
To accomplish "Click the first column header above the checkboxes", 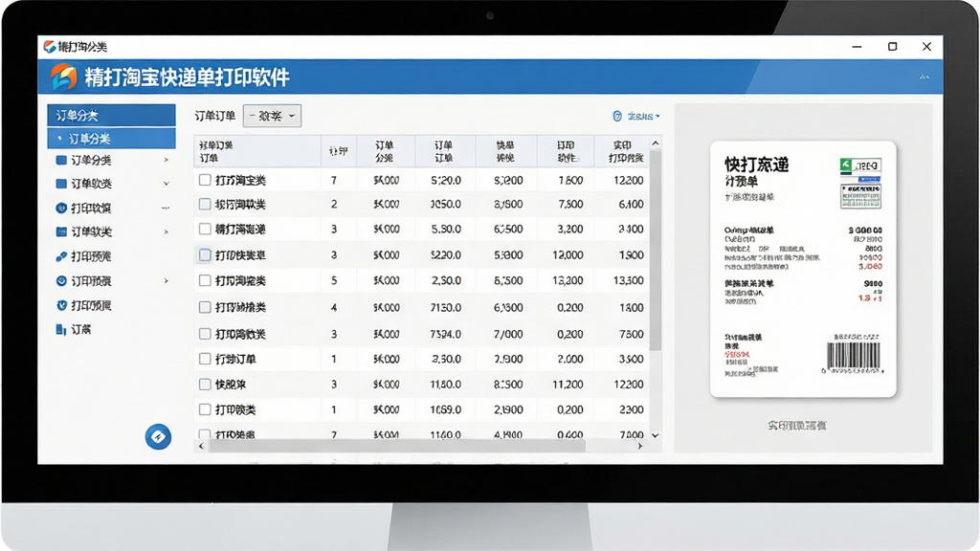I will (257, 151).
